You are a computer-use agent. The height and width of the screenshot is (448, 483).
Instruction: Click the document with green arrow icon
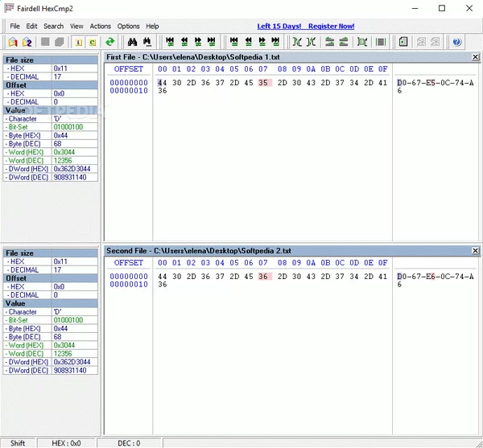pos(403,42)
